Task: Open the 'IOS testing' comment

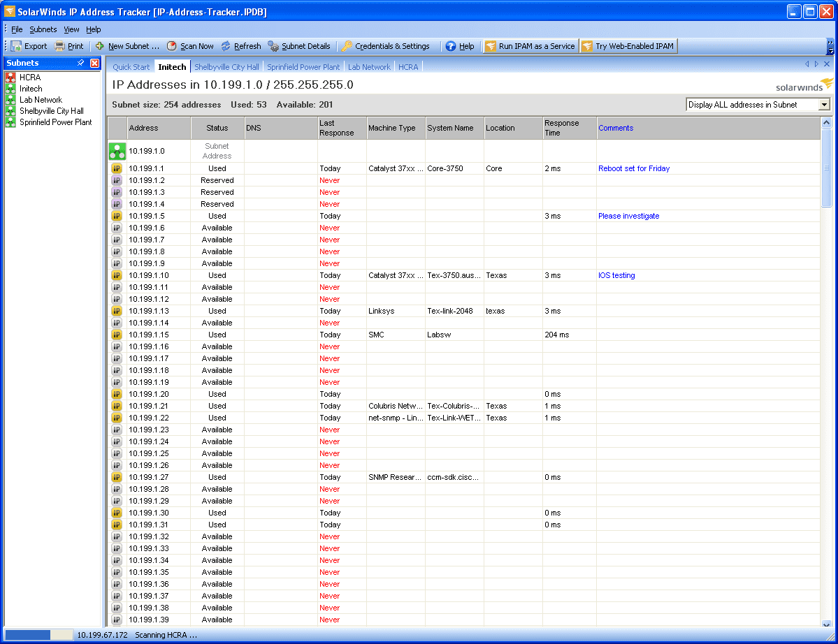Action: click(616, 275)
